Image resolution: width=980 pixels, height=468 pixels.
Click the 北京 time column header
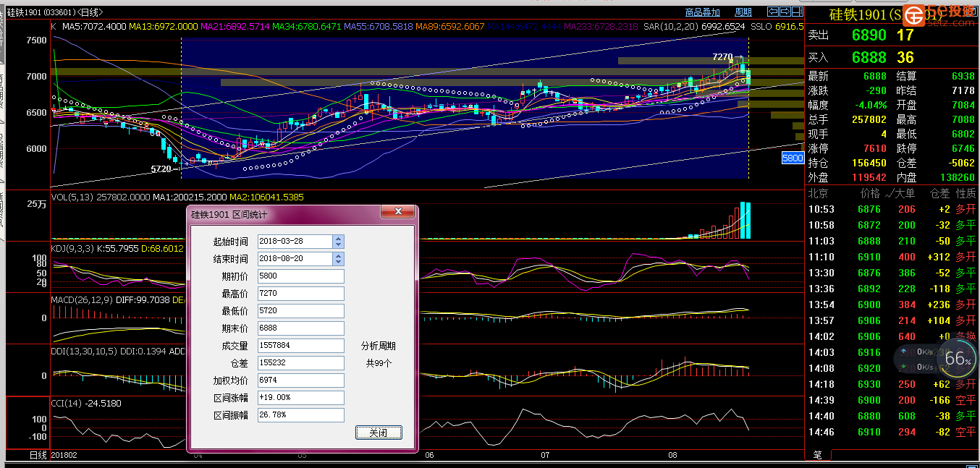(819, 194)
